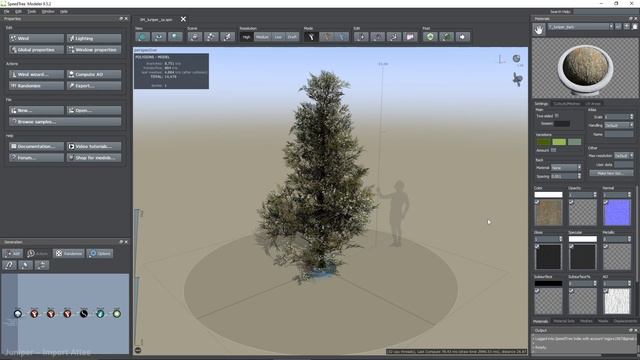This screenshot has height=360, width=640.
Task: Click the viewport wind fan icon
Action: coord(518,79)
